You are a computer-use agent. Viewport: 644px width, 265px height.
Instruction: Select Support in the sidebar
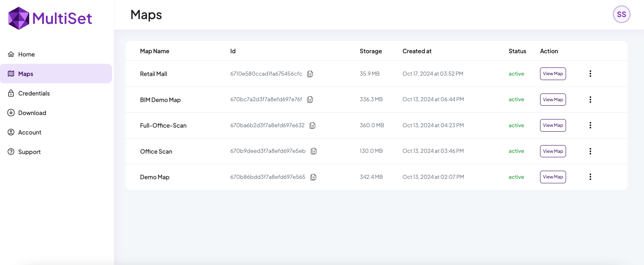point(29,152)
